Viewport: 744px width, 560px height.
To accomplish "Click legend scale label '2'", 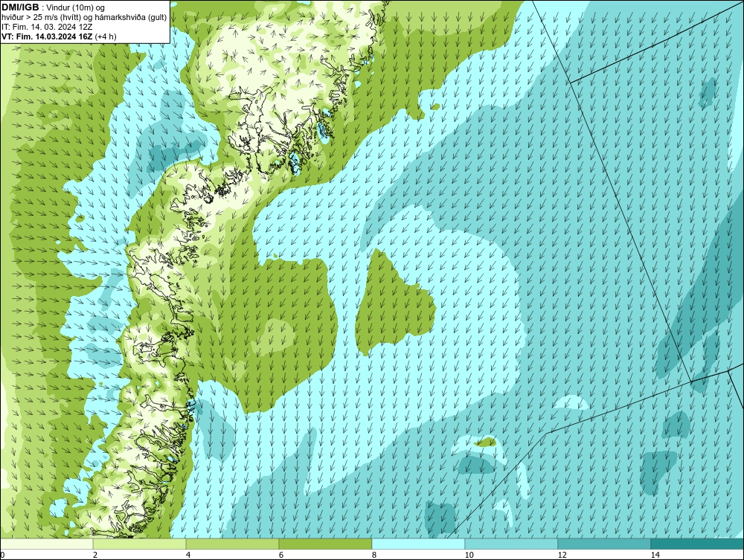I will [x=95, y=555].
